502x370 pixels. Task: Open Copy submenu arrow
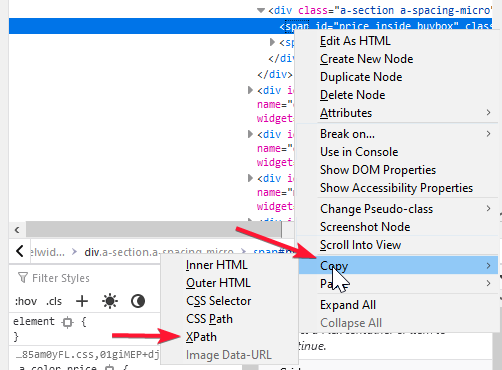(488, 266)
